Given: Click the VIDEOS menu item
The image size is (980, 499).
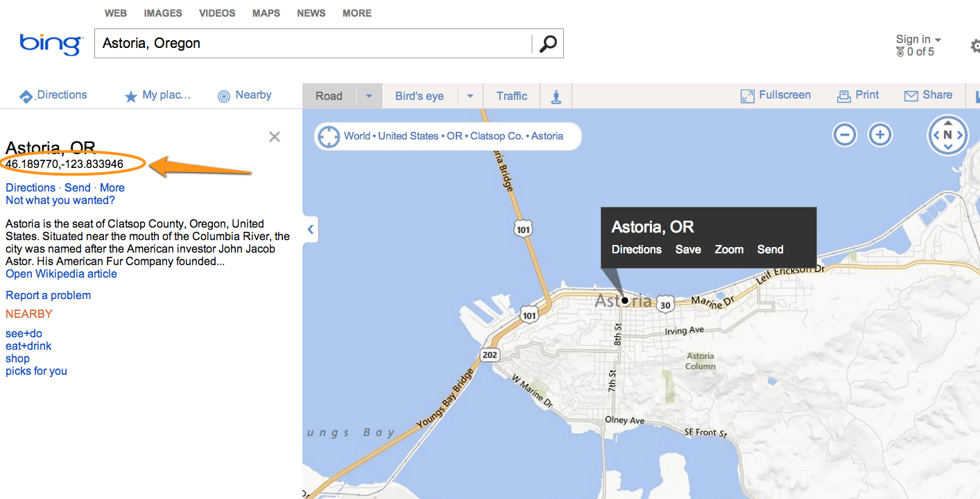Looking at the screenshot, I should pos(217,13).
